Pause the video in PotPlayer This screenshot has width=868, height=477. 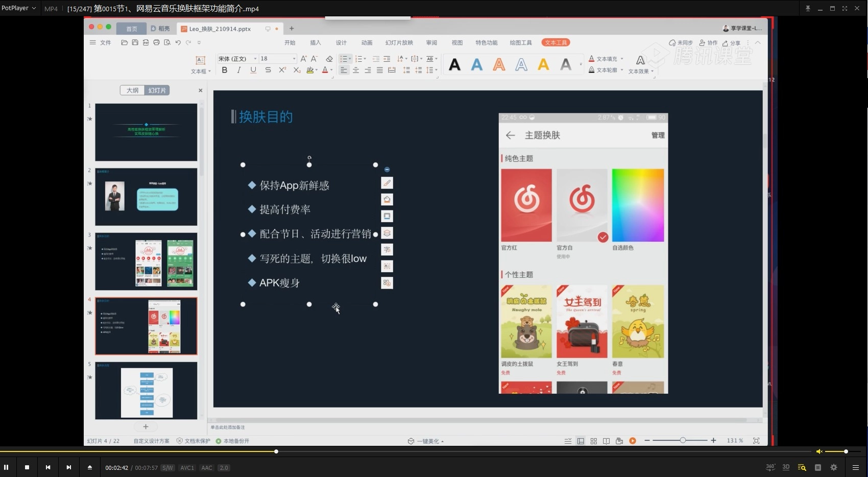[6, 467]
